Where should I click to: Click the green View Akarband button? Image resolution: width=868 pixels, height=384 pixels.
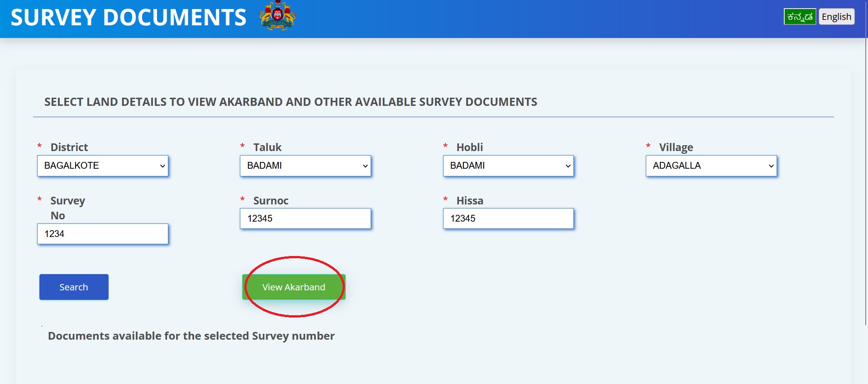coord(294,287)
